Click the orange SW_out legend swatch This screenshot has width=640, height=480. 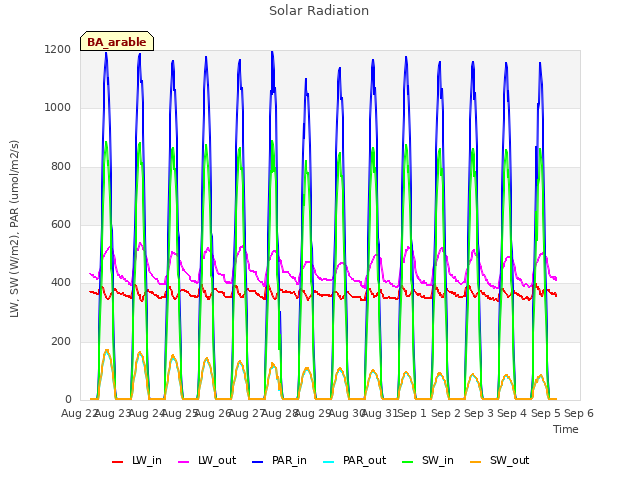click(x=475, y=462)
